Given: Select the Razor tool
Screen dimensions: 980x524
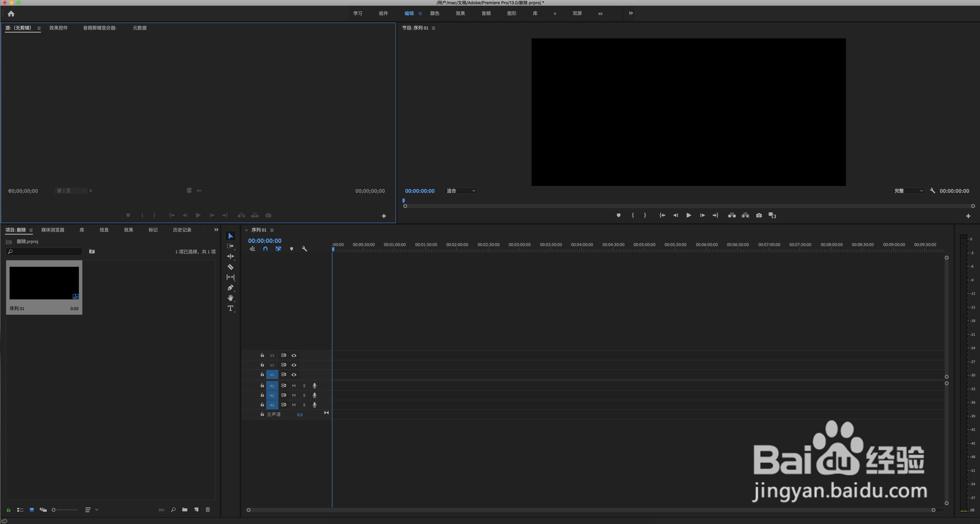Looking at the screenshot, I should point(231,267).
